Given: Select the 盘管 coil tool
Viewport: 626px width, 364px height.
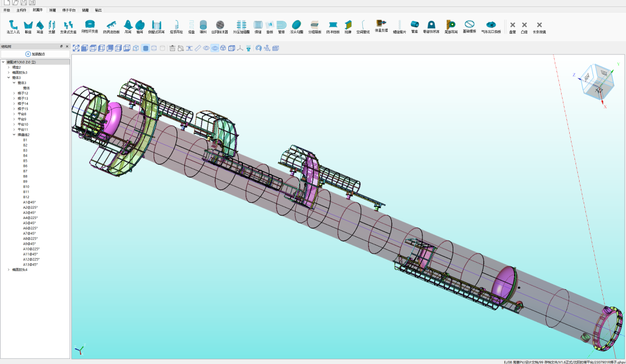Looking at the screenshot, I should 512,28.
